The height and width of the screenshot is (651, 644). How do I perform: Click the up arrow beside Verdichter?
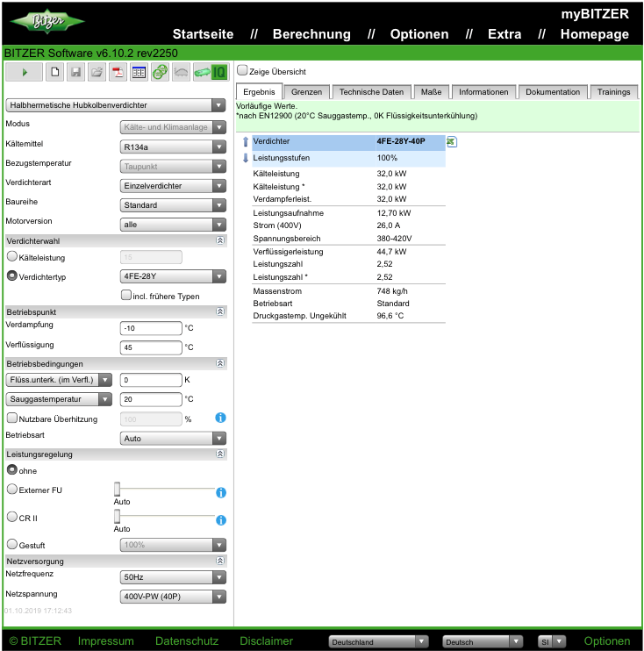point(246,141)
